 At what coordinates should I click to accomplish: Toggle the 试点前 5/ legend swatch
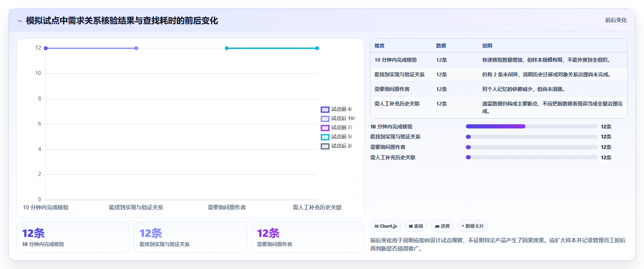click(325, 137)
